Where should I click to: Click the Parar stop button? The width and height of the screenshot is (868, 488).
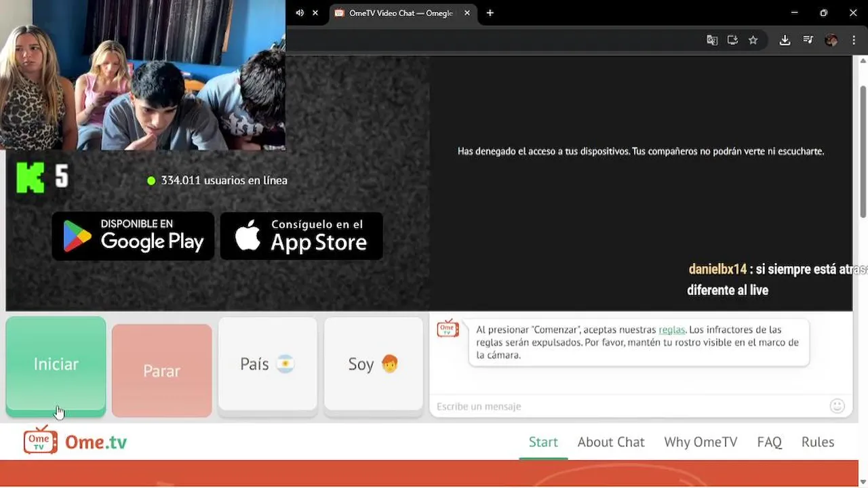coord(161,370)
